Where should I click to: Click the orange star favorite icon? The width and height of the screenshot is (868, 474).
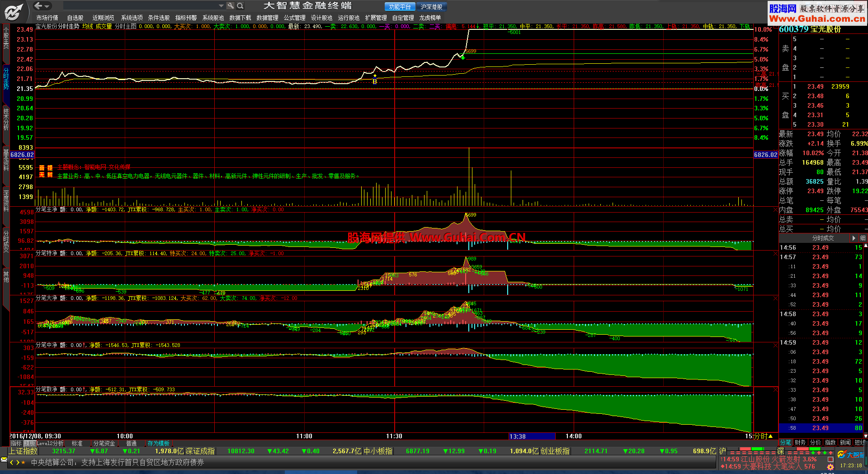(x=24, y=463)
